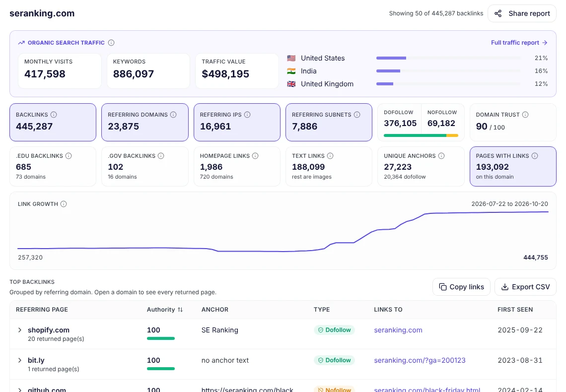Click the Link Growth chart line

283,231
